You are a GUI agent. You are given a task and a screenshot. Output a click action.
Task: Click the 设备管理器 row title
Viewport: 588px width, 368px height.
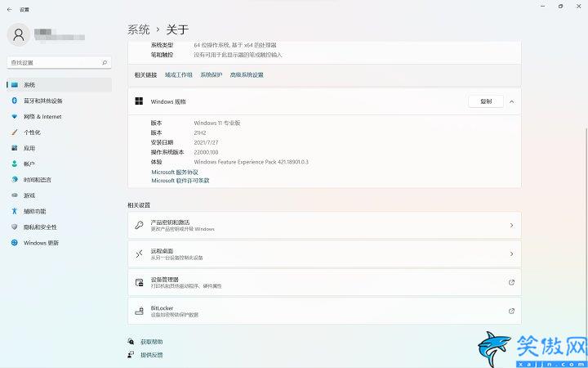point(165,280)
